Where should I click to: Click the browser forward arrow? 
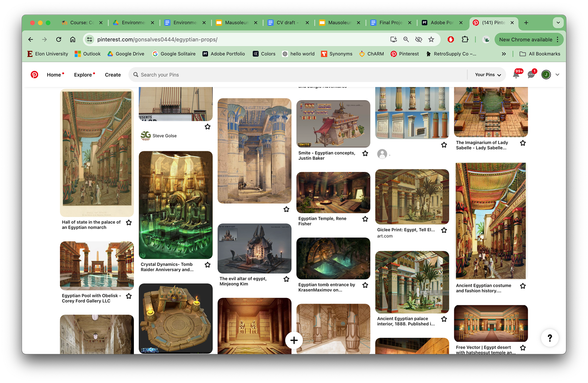[x=44, y=39]
